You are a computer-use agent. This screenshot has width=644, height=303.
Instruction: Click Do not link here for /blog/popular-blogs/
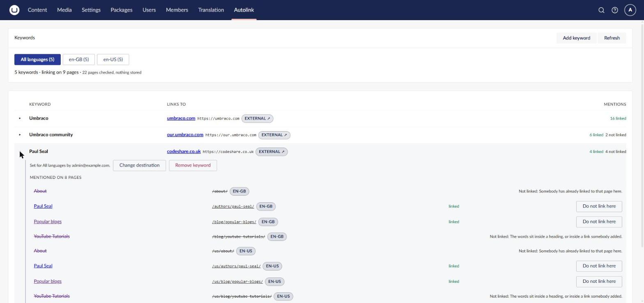click(x=599, y=222)
